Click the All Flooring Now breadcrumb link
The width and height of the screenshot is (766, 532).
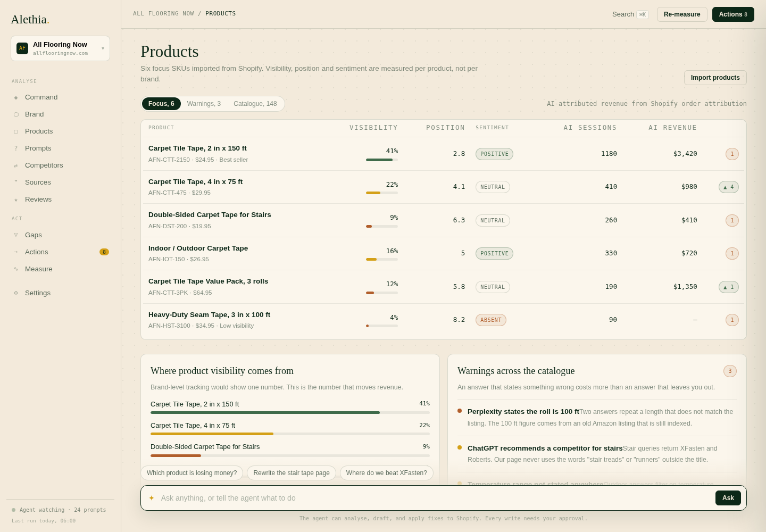163,14
